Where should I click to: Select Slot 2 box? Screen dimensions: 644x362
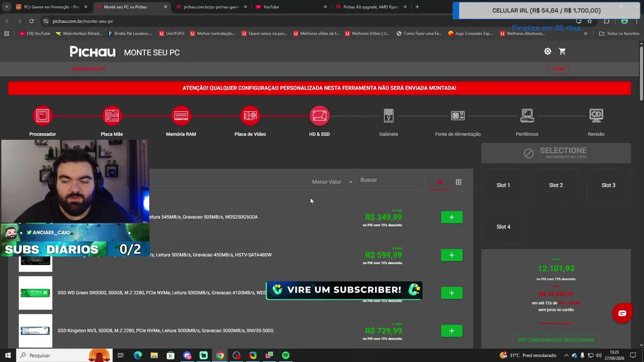(x=556, y=185)
